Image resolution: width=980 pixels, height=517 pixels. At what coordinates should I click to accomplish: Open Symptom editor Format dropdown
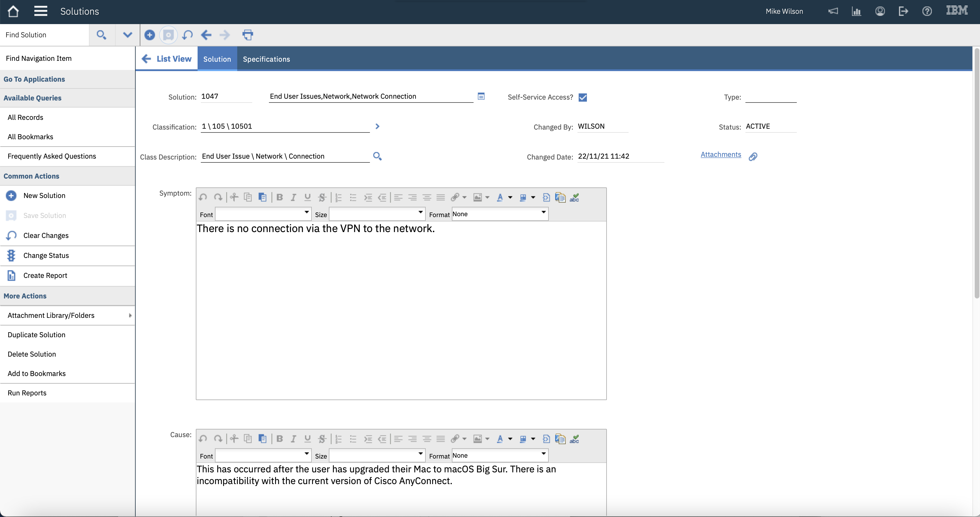tap(543, 212)
